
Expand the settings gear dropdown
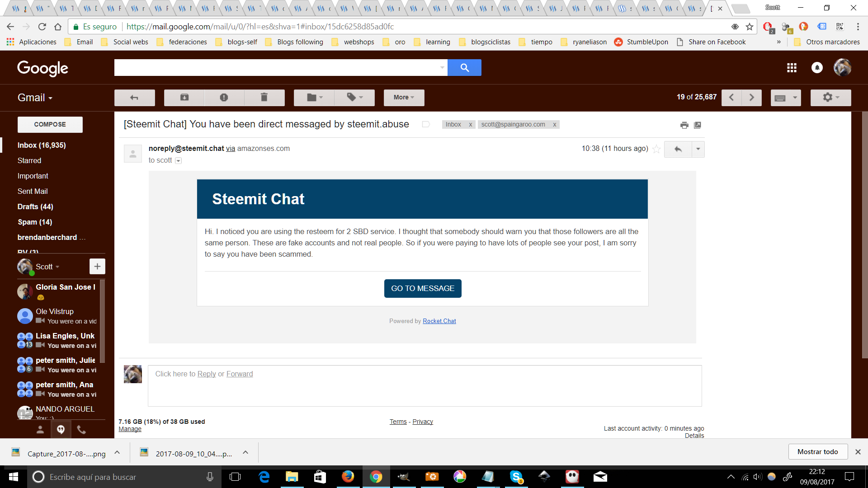pyautogui.click(x=831, y=97)
